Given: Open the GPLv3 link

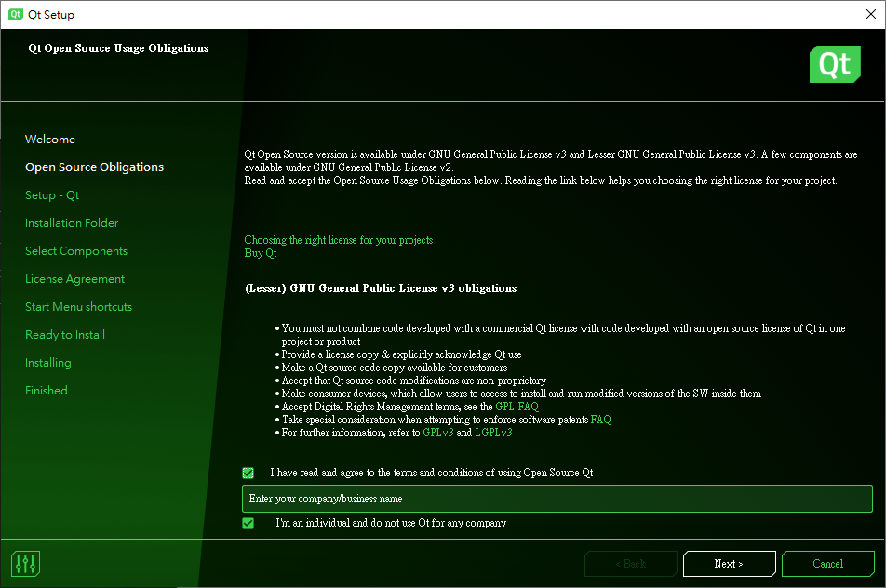Looking at the screenshot, I should [438, 433].
